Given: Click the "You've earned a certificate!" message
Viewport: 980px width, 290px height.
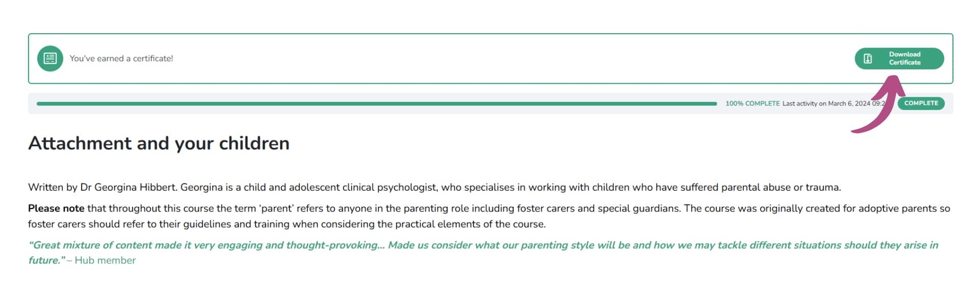Looking at the screenshot, I should tap(121, 59).
